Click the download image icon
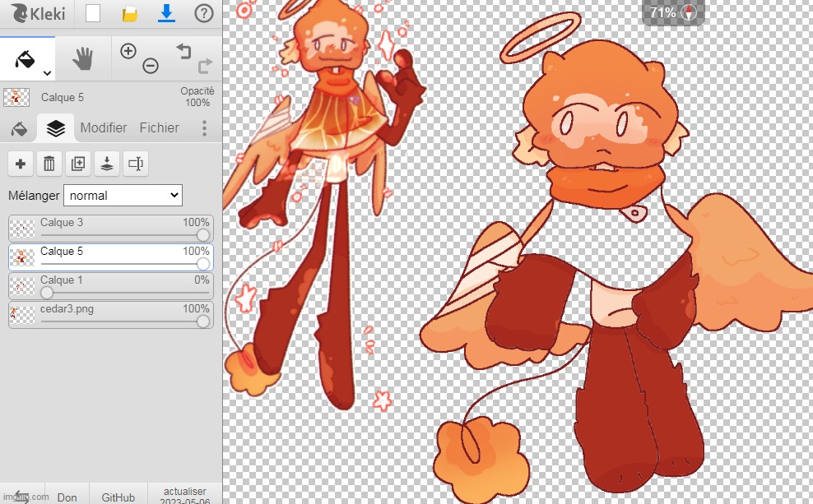813x504 pixels. point(167,13)
